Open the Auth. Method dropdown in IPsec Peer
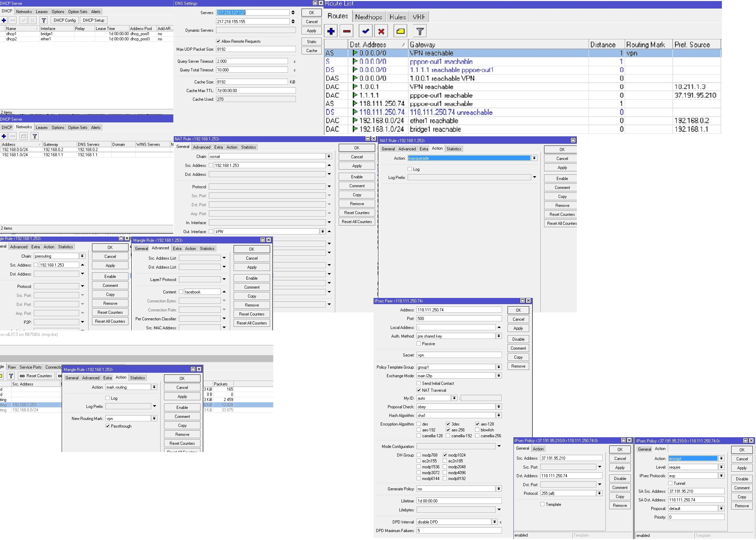This screenshot has height=540, width=756. pos(499,336)
